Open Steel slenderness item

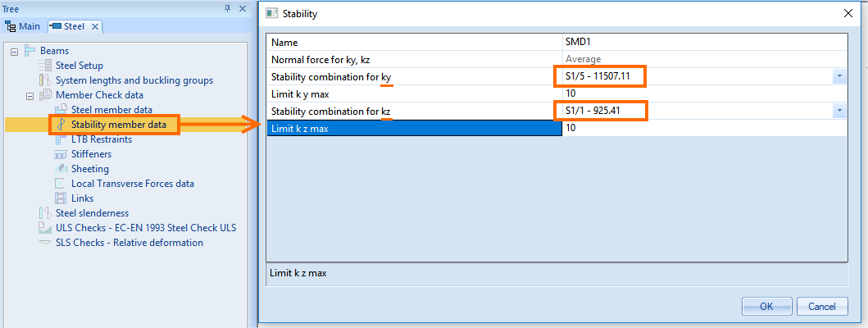pos(92,212)
